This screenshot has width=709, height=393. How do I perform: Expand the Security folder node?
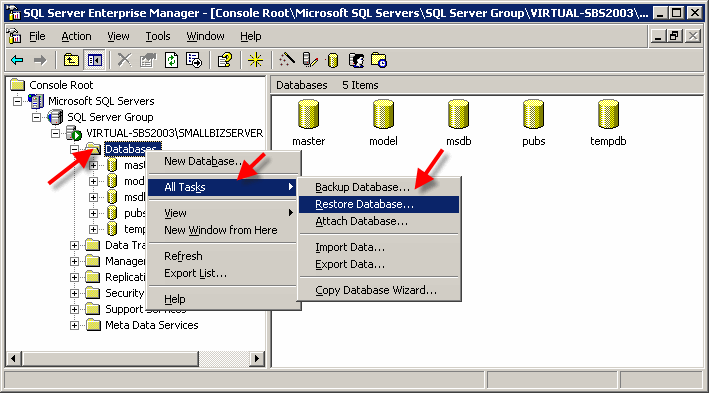(x=74, y=294)
